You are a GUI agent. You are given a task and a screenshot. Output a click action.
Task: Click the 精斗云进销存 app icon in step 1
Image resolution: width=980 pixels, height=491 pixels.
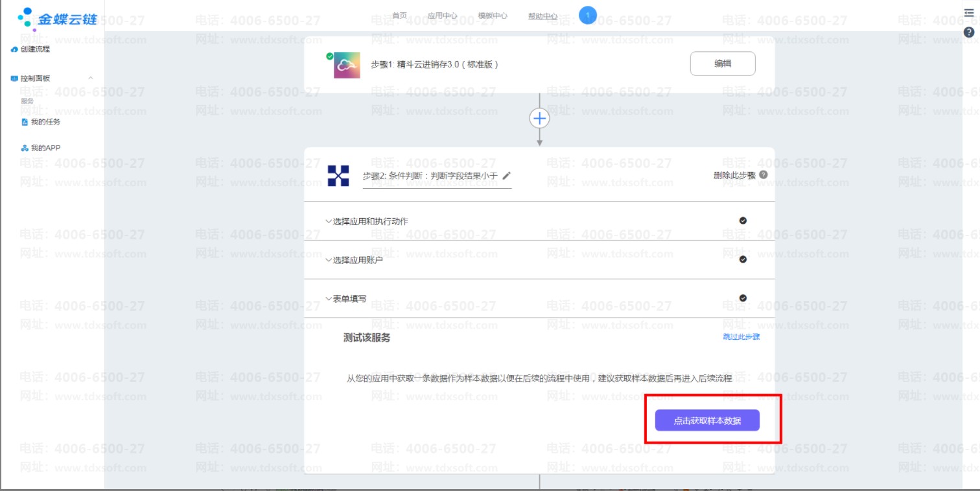347,65
